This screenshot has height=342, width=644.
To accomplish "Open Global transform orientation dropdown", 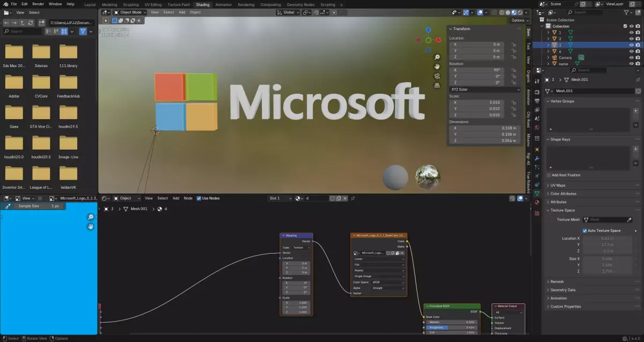I will (288, 12).
